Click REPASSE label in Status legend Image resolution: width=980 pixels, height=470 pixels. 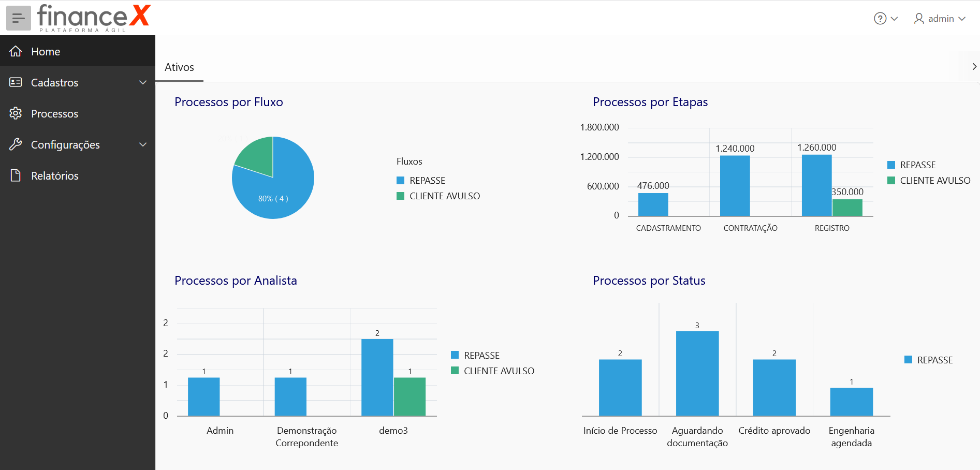click(935, 360)
